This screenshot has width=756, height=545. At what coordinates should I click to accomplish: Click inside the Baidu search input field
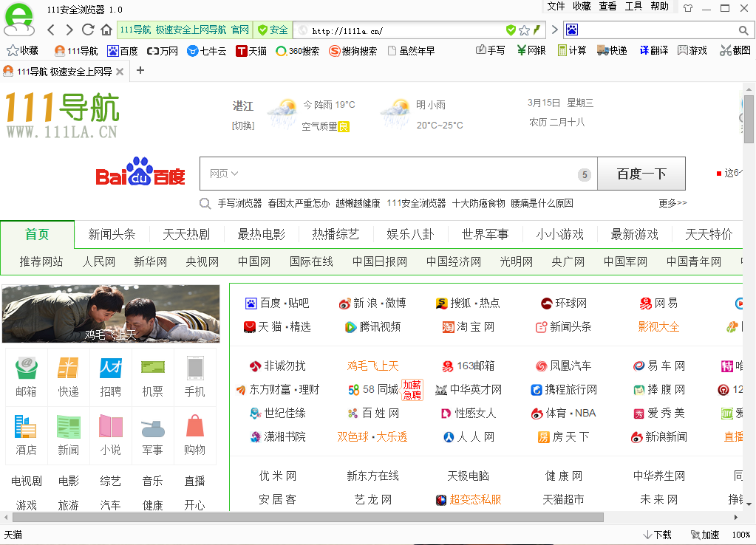406,174
